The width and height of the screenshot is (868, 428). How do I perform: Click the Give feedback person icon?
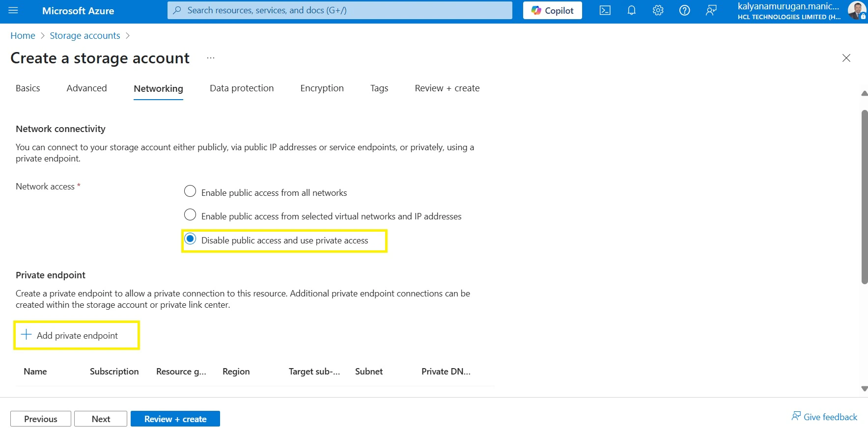tap(796, 416)
